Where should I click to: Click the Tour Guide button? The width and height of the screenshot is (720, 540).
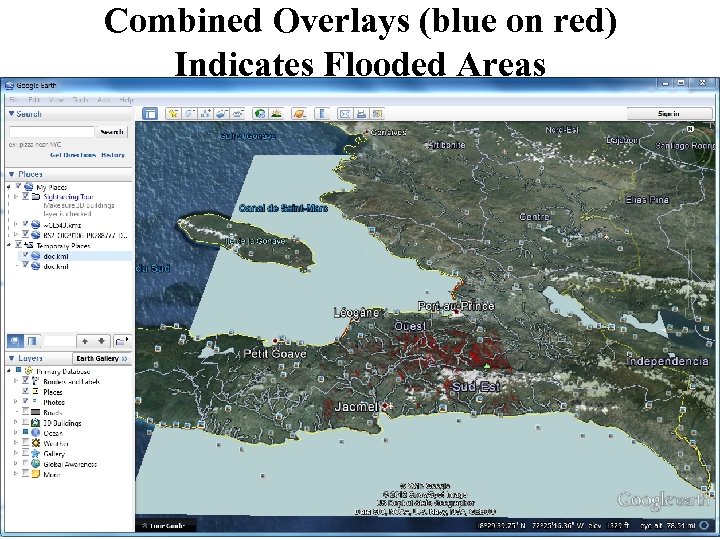point(166,525)
